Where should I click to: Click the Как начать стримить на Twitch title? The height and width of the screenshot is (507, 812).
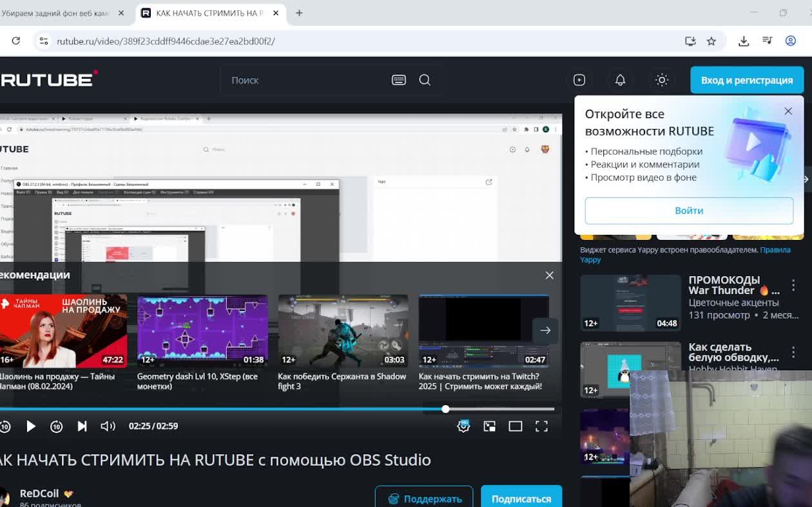click(480, 381)
